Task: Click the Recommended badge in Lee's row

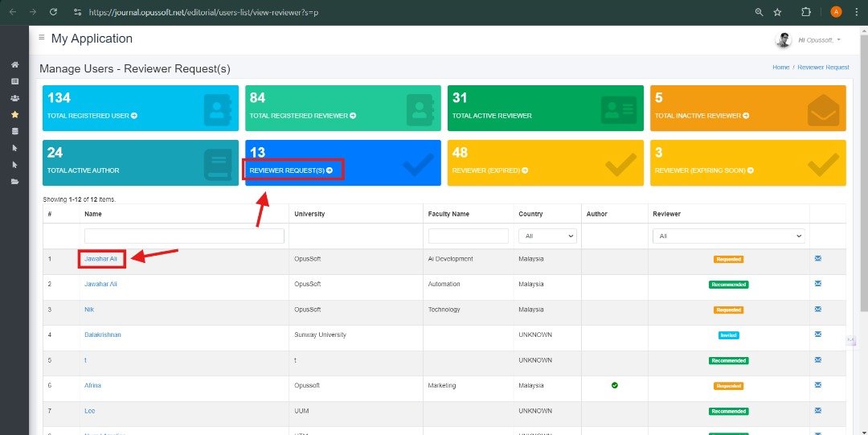Action: click(x=728, y=412)
